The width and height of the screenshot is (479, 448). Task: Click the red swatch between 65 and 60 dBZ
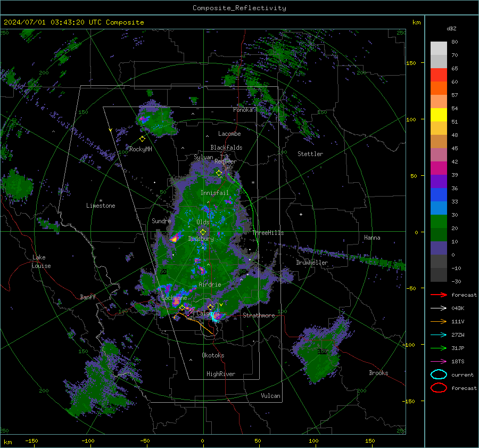(439, 75)
